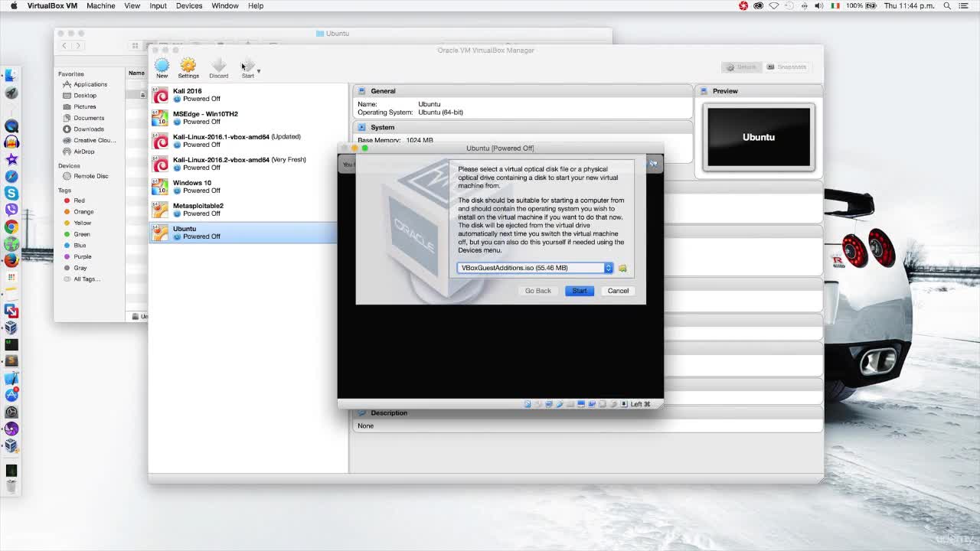Click the choose disk file folder icon

[622, 268]
